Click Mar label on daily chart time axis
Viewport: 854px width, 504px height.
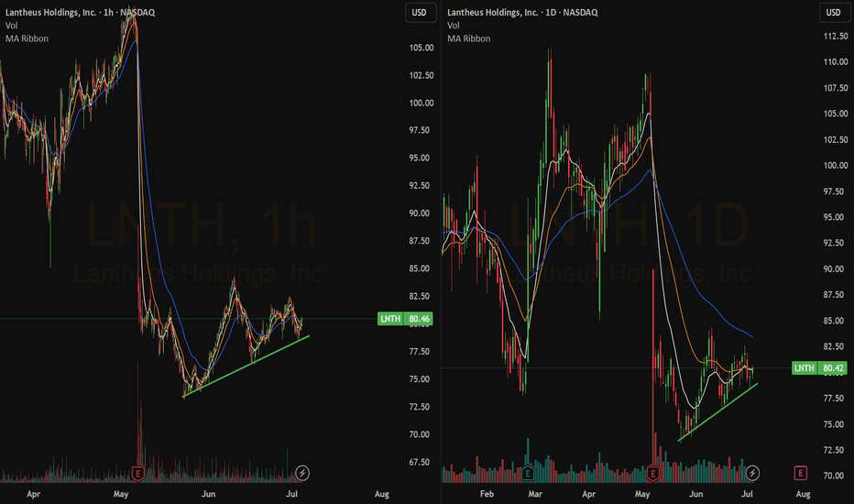[x=535, y=494]
